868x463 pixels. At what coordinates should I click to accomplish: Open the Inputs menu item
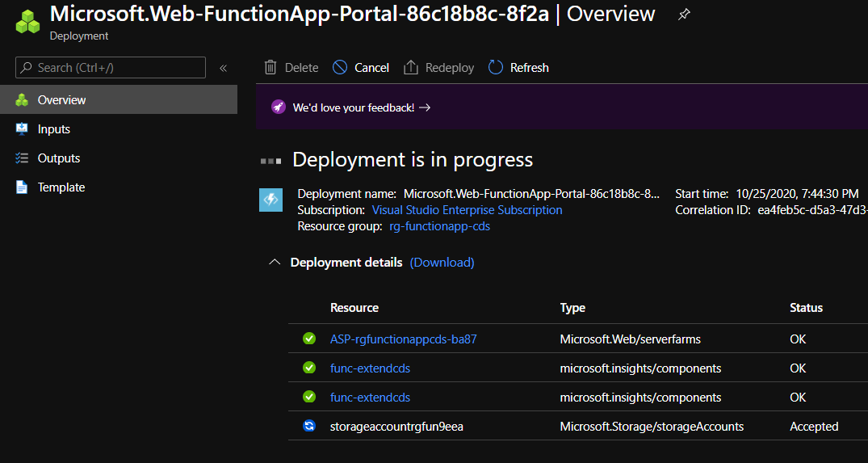[x=53, y=129]
